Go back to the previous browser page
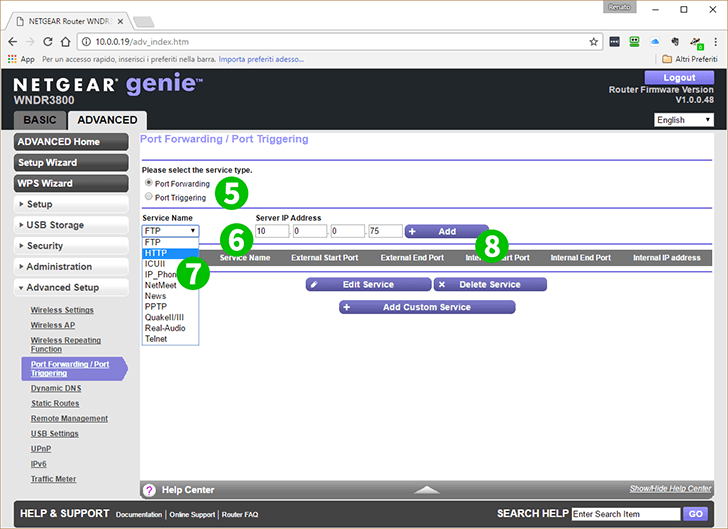This screenshot has height=529, width=728. [13, 42]
